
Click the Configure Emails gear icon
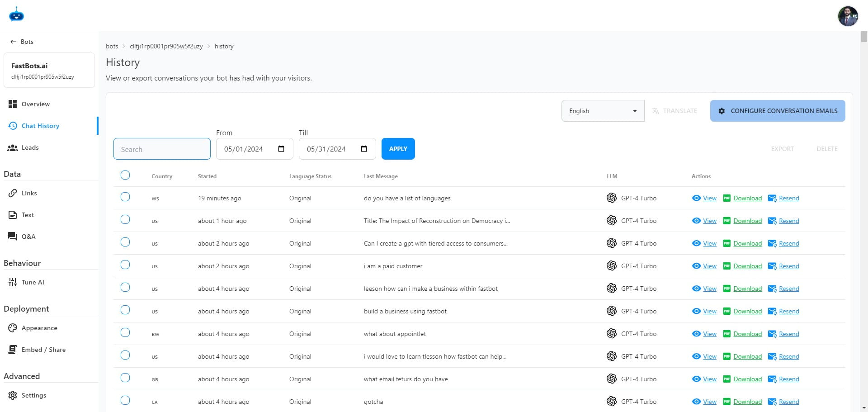[722, 111]
